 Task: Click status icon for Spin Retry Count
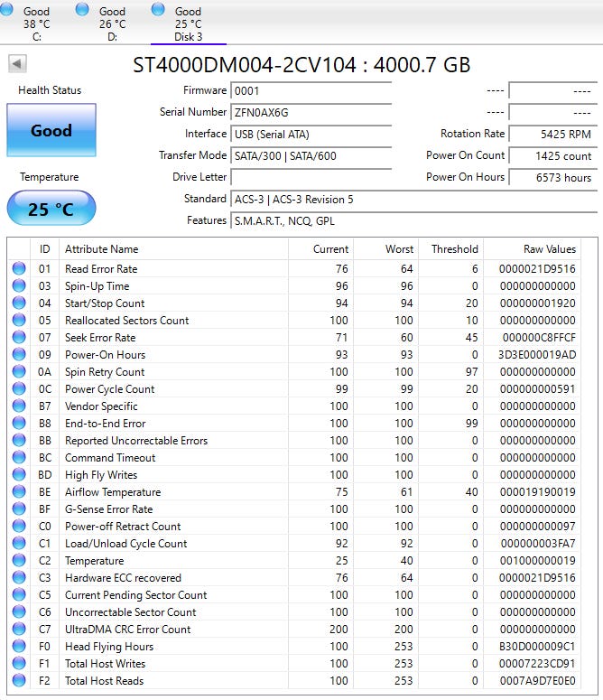click(19, 371)
